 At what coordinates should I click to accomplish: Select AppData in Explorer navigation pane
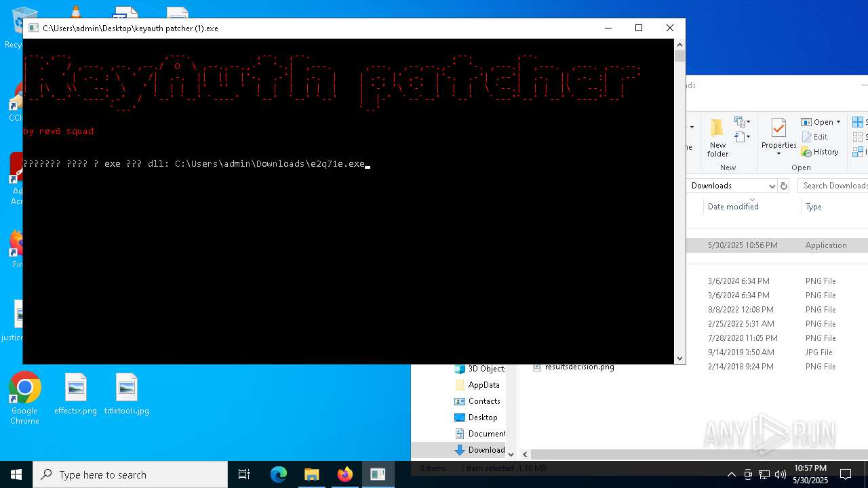click(x=479, y=385)
